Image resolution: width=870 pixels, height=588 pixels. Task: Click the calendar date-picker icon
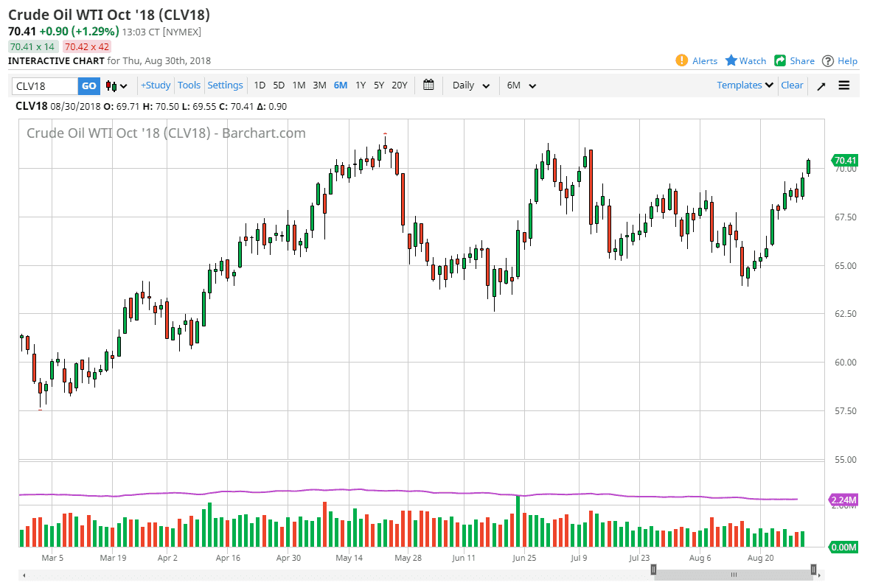[428, 85]
